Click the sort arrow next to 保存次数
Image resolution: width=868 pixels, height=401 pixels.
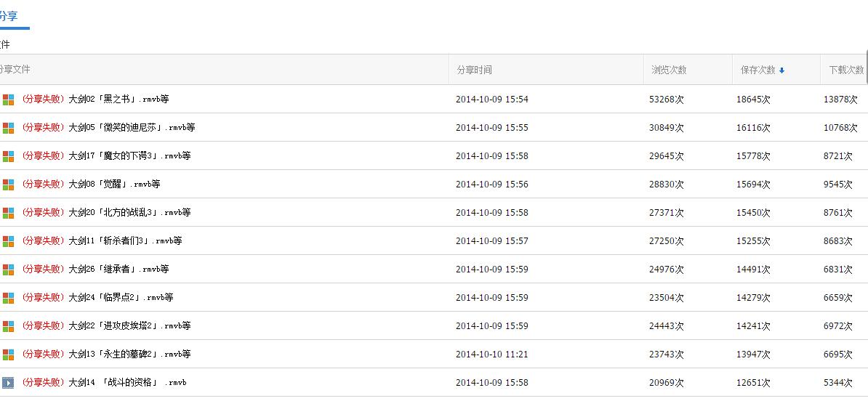coord(782,70)
